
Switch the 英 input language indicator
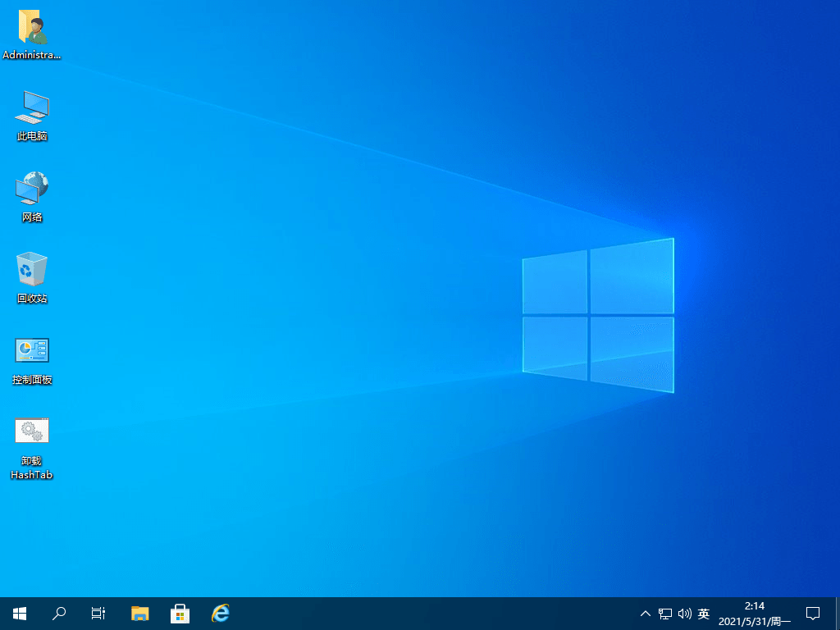pos(704,613)
